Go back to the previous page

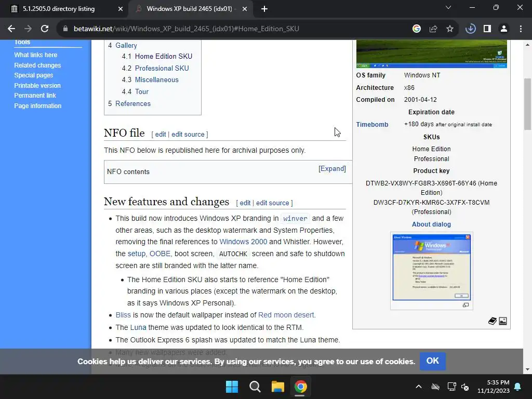pyautogui.click(x=11, y=29)
